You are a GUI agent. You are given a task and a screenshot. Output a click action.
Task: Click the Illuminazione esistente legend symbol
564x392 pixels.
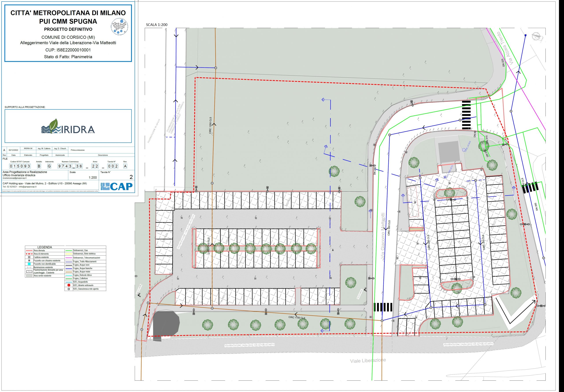(29, 267)
